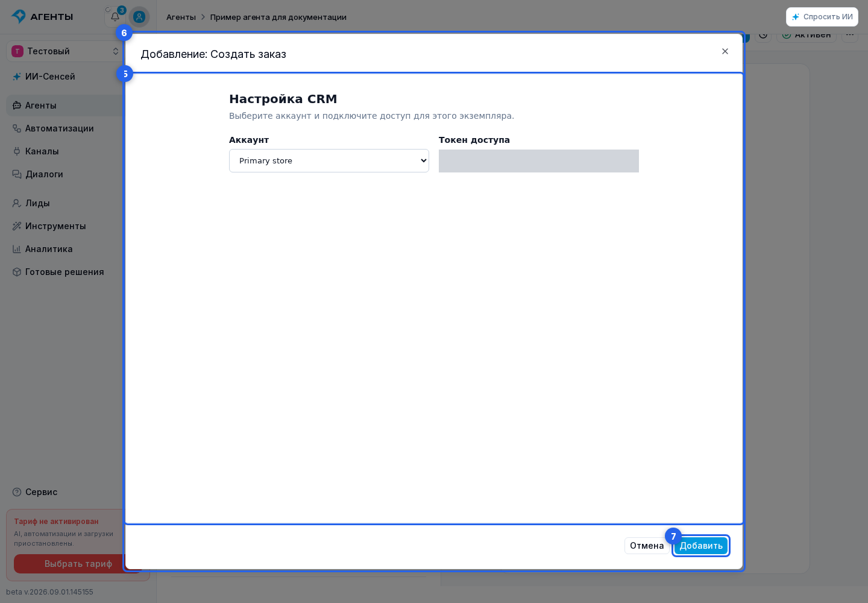The width and height of the screenshot is (868, 603).
Task: Open the notifications bell icon
Action: 115,17
